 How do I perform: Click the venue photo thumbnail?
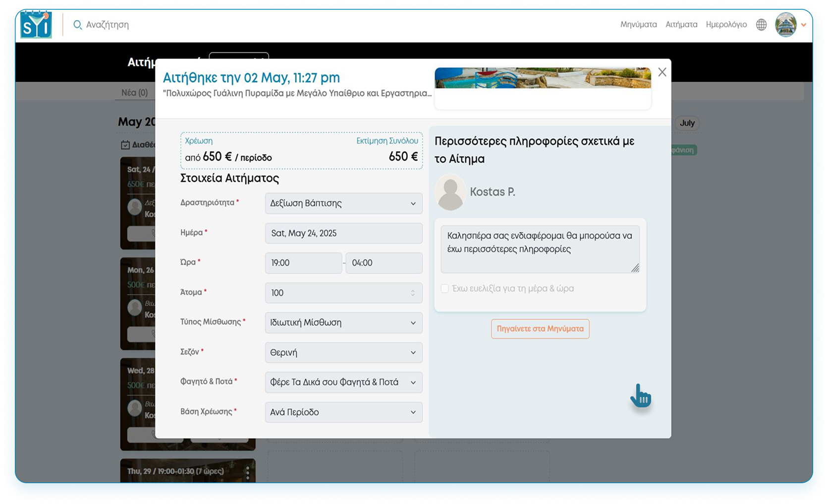[543, 79]
